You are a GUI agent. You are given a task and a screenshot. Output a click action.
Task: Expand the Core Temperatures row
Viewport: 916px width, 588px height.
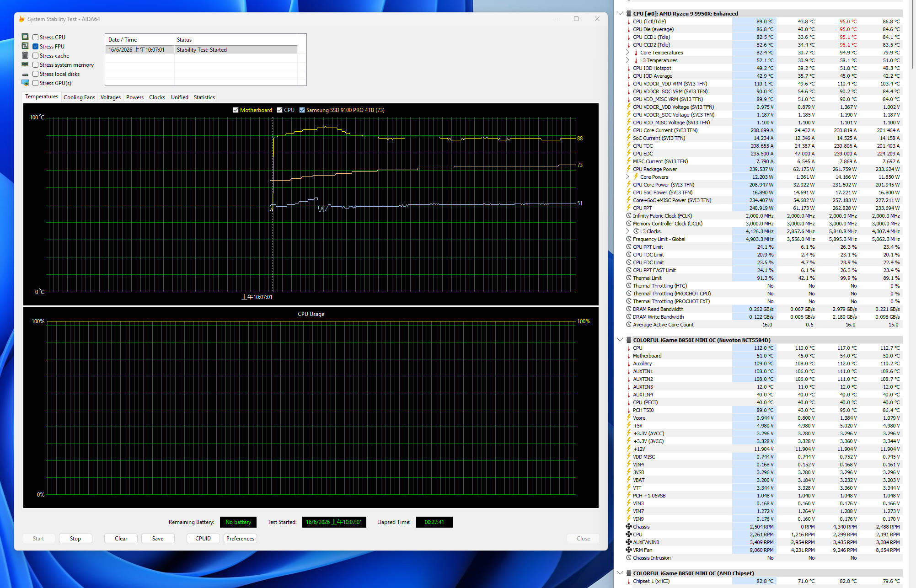(x=627, y=53)
